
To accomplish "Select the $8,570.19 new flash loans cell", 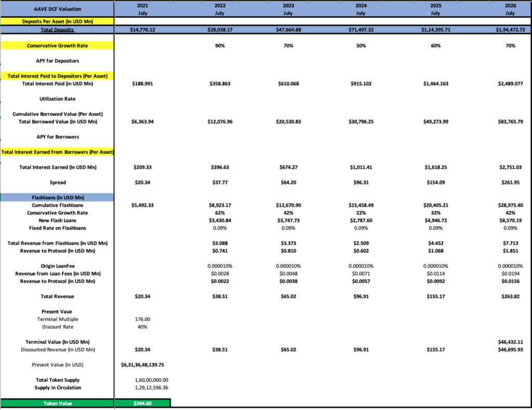I will click(x=510, y=221).
